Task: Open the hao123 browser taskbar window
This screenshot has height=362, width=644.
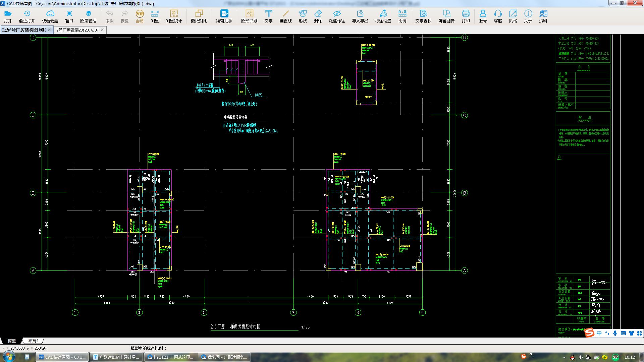Action: pyautogui.click(x=171, y=357)
